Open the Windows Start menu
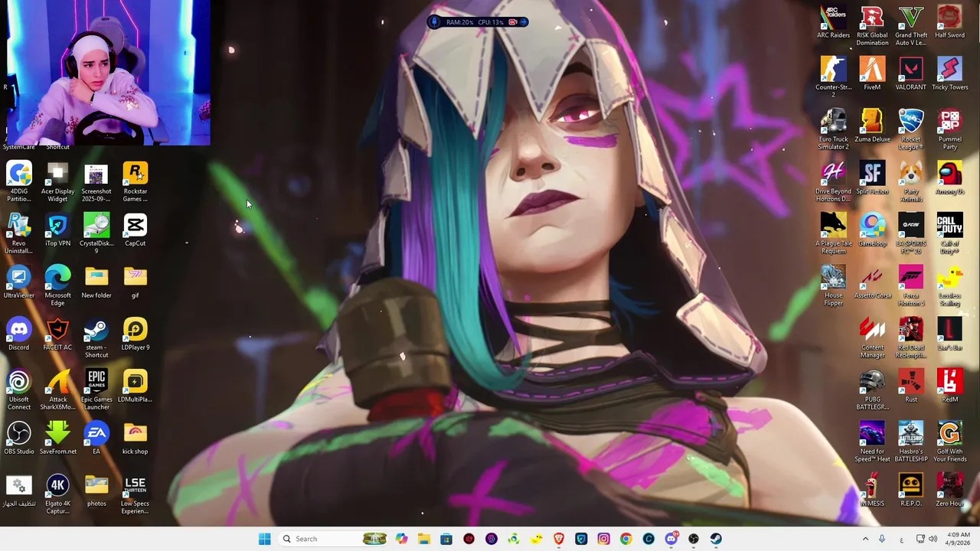This screenshot has width=980, height=551. click(265, 539)
